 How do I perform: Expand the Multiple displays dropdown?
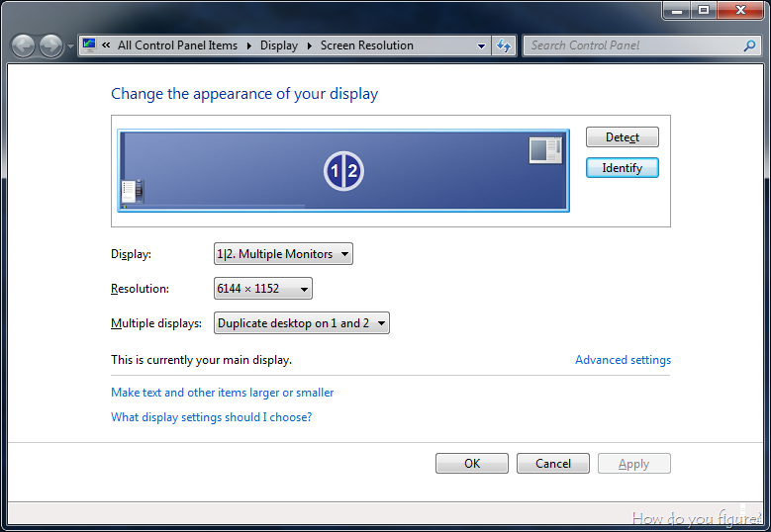click(x=301, y=323)
